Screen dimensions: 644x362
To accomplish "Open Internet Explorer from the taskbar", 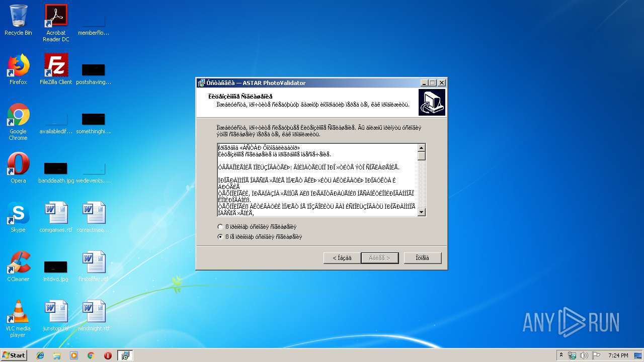I will (40, 355).
